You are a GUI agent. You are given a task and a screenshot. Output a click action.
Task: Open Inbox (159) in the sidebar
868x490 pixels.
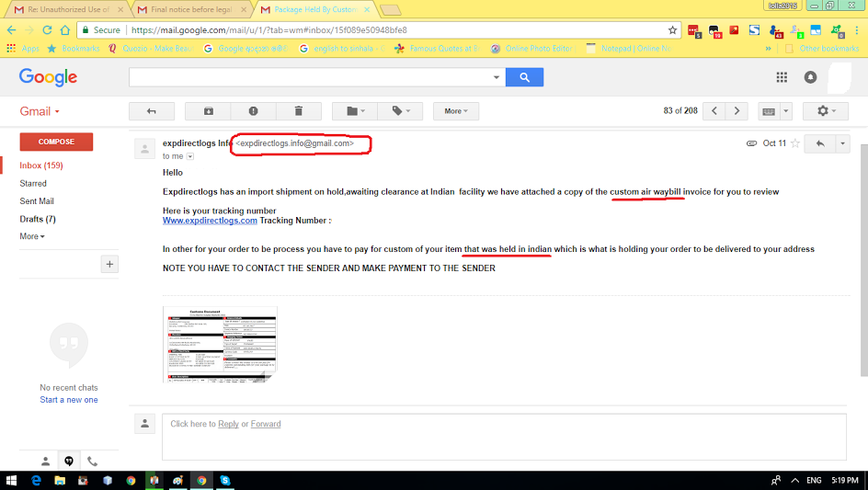point(41,165)
